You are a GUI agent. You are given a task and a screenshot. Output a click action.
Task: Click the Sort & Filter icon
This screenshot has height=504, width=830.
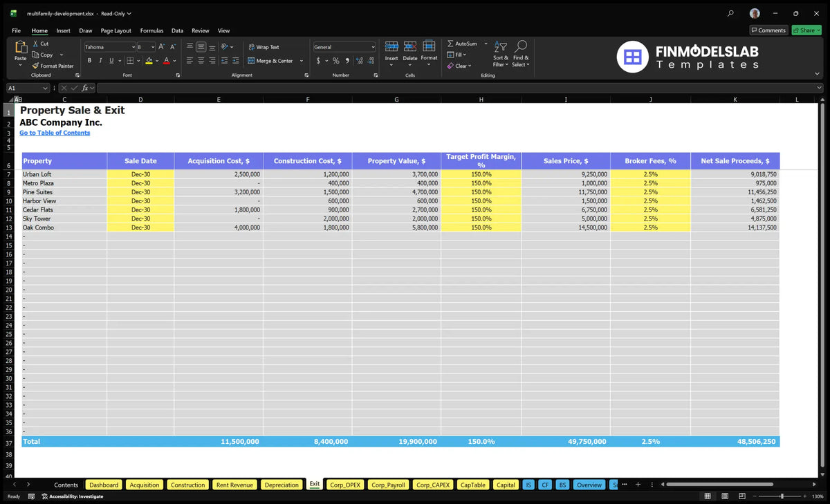coord(501,46)
